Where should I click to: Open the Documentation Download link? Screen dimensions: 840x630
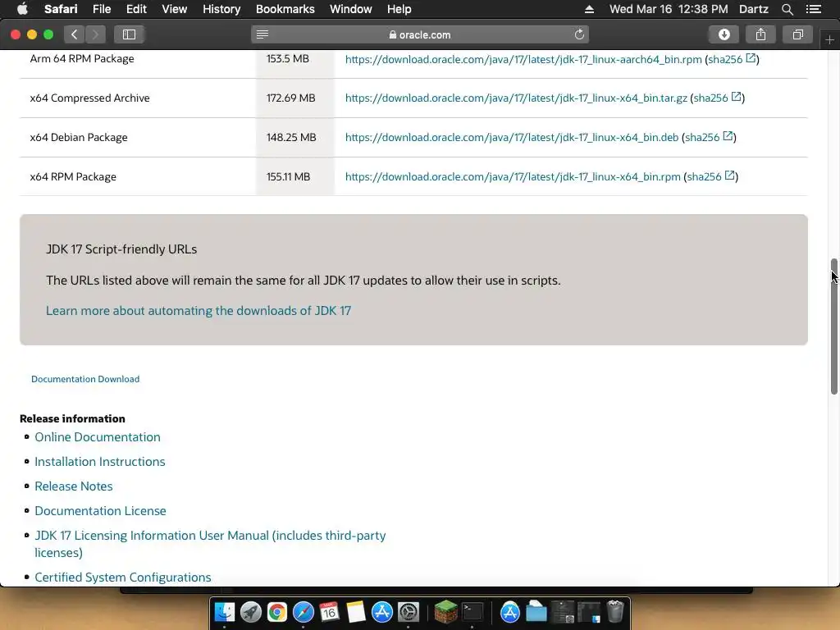pos(85,379)
